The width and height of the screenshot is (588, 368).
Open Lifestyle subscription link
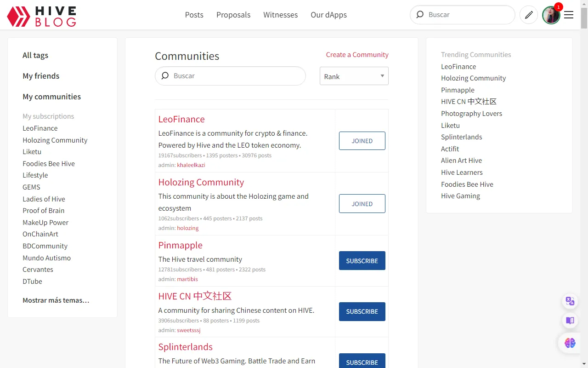pos(35,175)
